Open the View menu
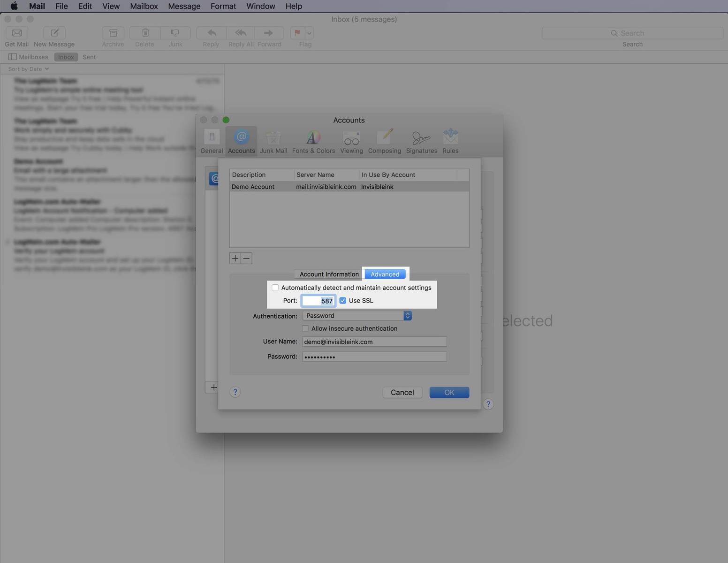The image size is (728, 563). [111, 6]
